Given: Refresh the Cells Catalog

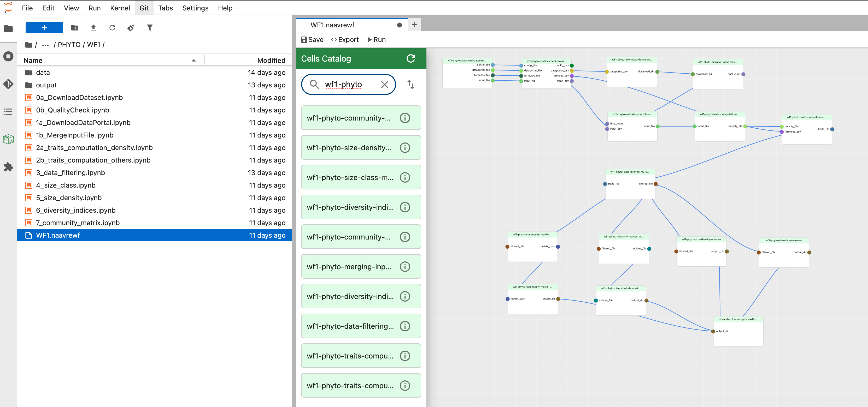Looking at the screenshot, I should 410,59.
